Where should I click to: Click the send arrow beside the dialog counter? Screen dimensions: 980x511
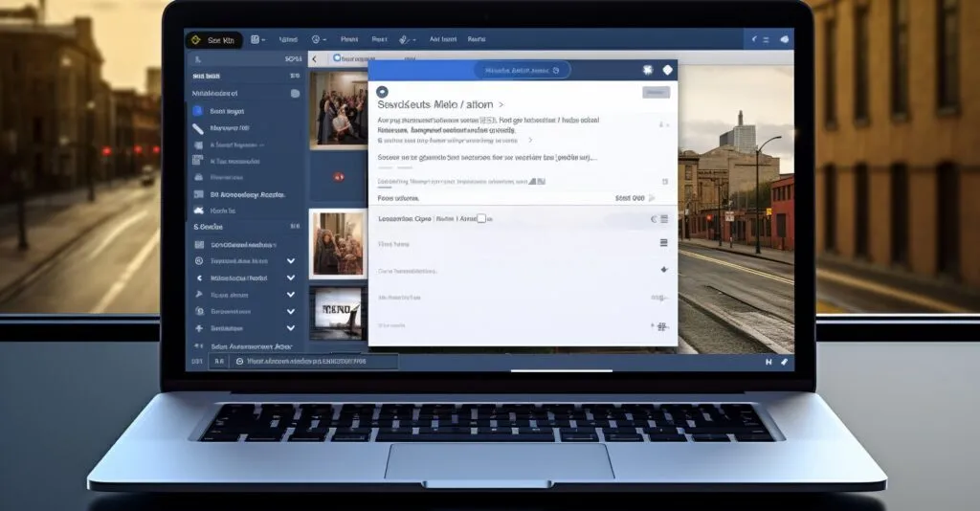click(652, 198)
